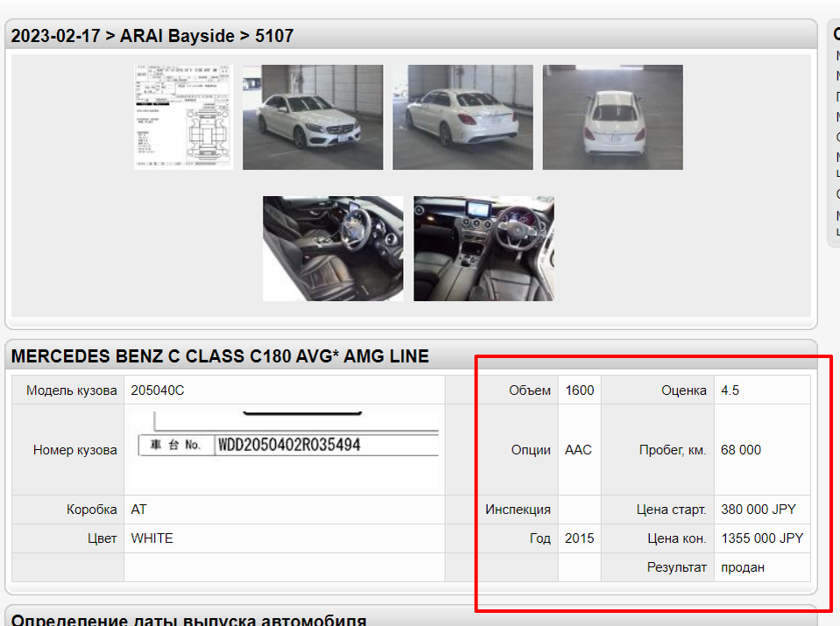Open front-quarter view photo of white Mercedes
840x626 pixels.
coord(313,117)
